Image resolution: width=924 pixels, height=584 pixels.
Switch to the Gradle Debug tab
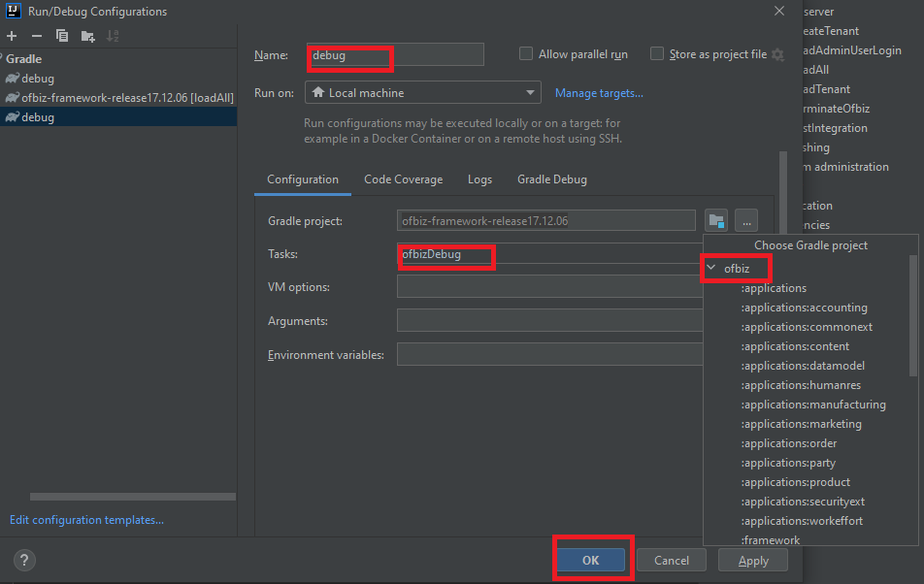click(552, 179)
